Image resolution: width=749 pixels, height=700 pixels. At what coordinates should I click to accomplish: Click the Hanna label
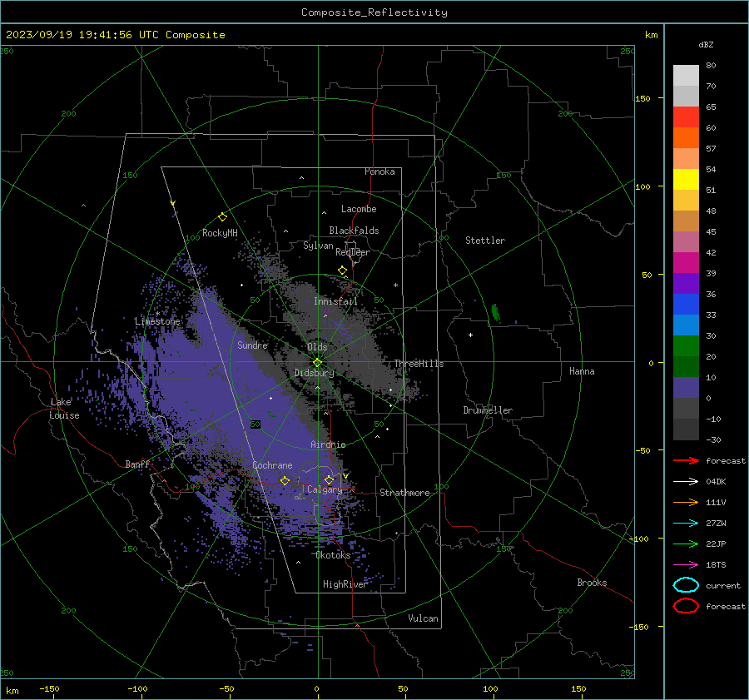coord(582,371)
